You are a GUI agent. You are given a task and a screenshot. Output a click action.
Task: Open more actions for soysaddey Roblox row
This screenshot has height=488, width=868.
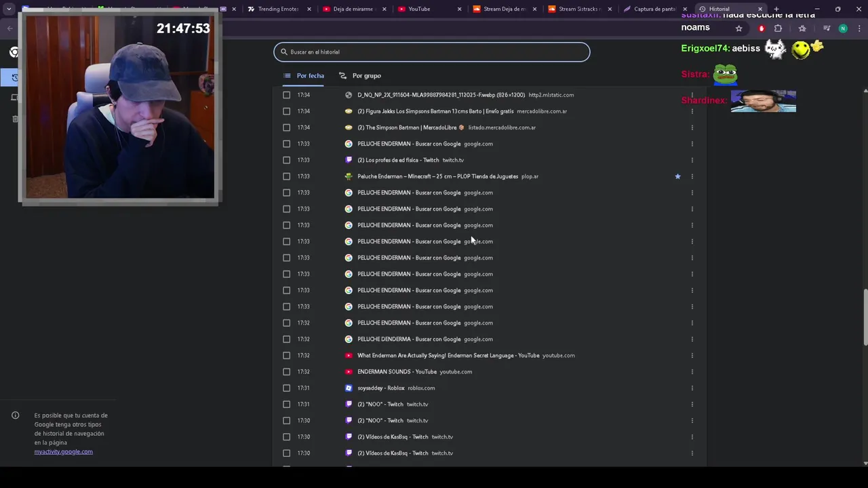(x=692, y=388)
